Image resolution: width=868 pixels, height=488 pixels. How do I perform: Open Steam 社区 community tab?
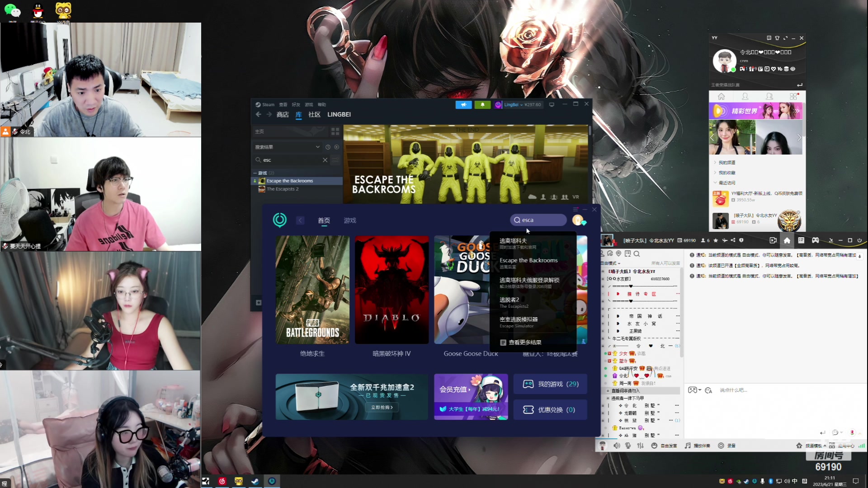coord(314,115)
